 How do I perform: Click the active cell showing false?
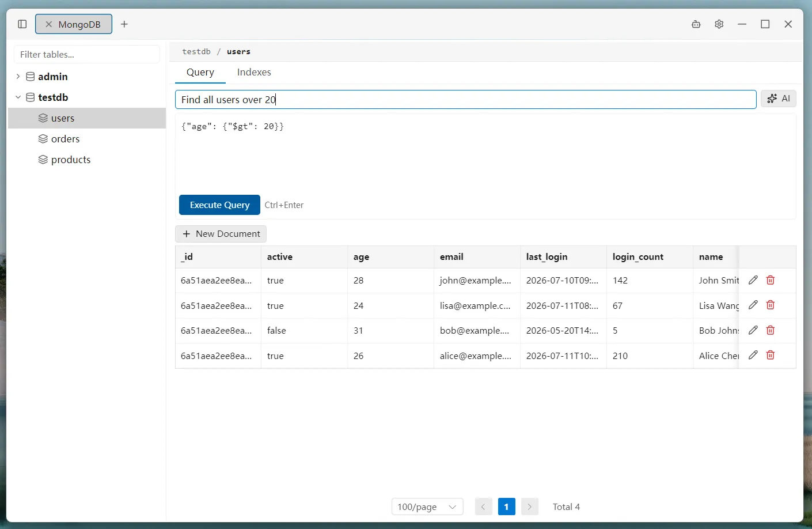point(305,331)
